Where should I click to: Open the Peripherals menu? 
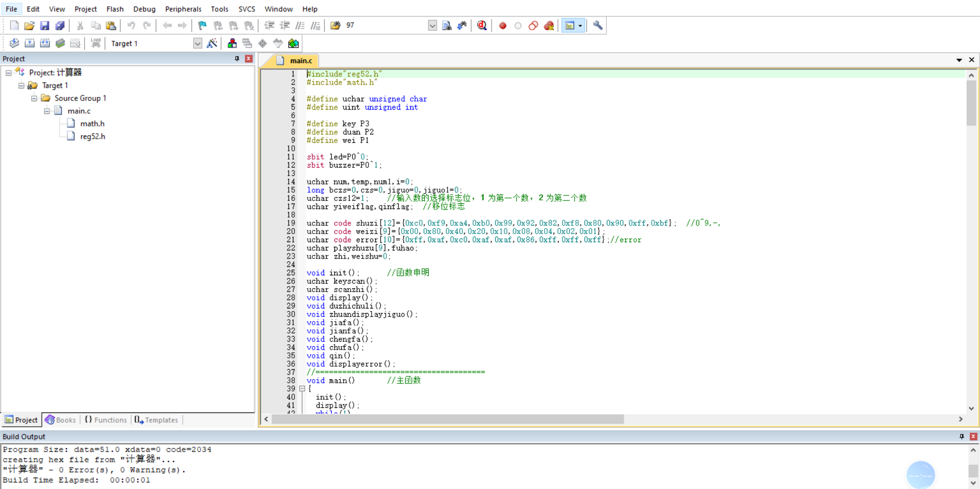(183, 9)
